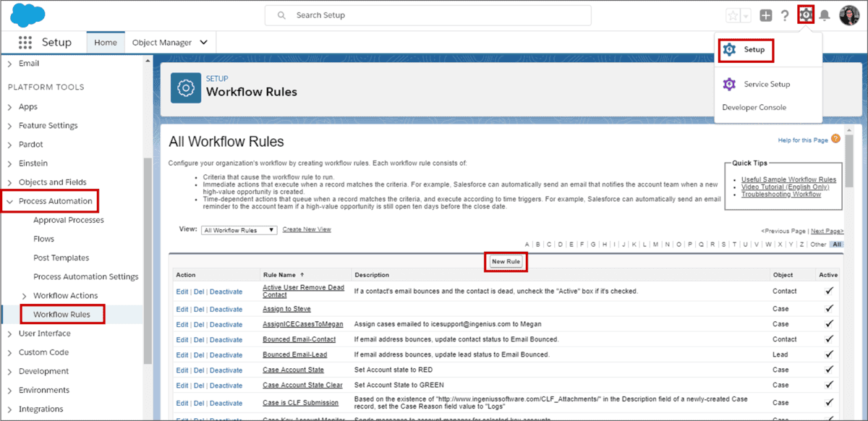Select Service Setup from the menu
Viewport: 868px width, 421px height.
767,84
